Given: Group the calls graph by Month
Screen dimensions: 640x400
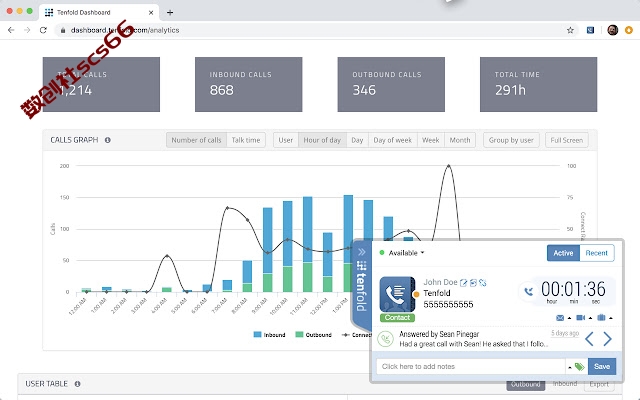Looking at the screenshot, I should point(460,140).
